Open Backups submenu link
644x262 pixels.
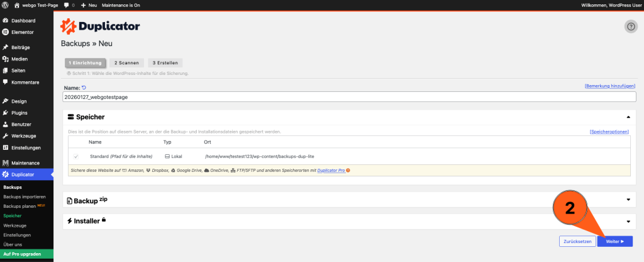pyautogui.click(x=13, y=187)
